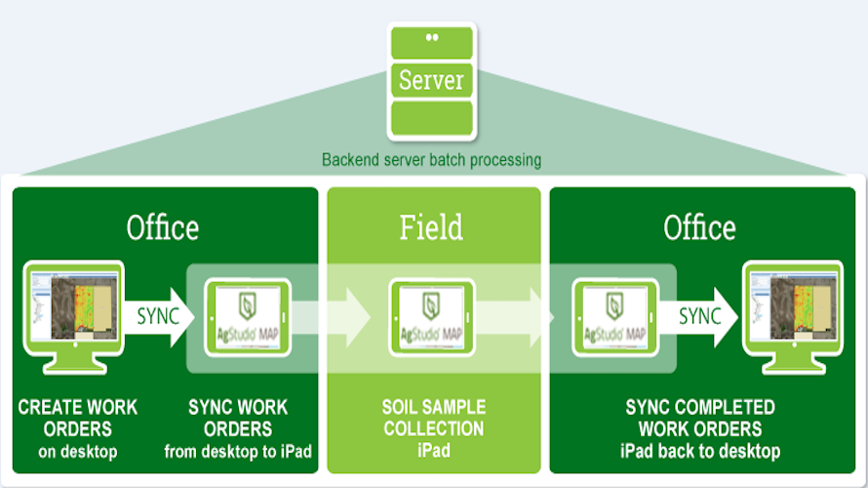868x488 pixels.
Task: Click the faded arrow leaving Field section
Action: click(515, 317)
